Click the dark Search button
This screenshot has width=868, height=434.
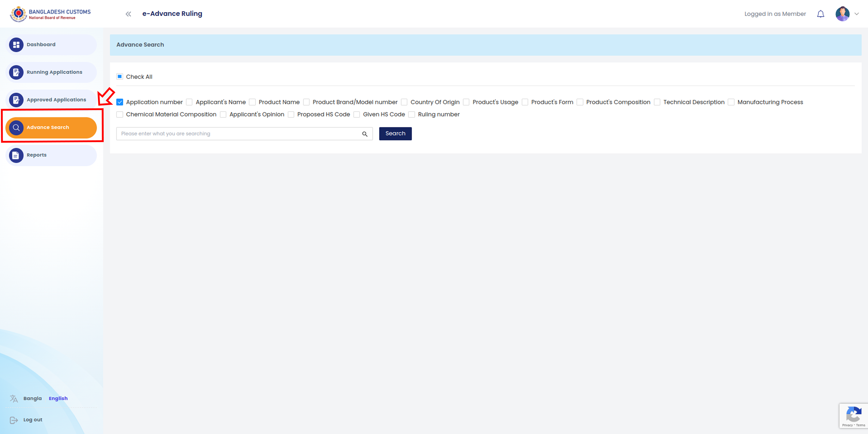pyautogui.click(x=395, y=134)
